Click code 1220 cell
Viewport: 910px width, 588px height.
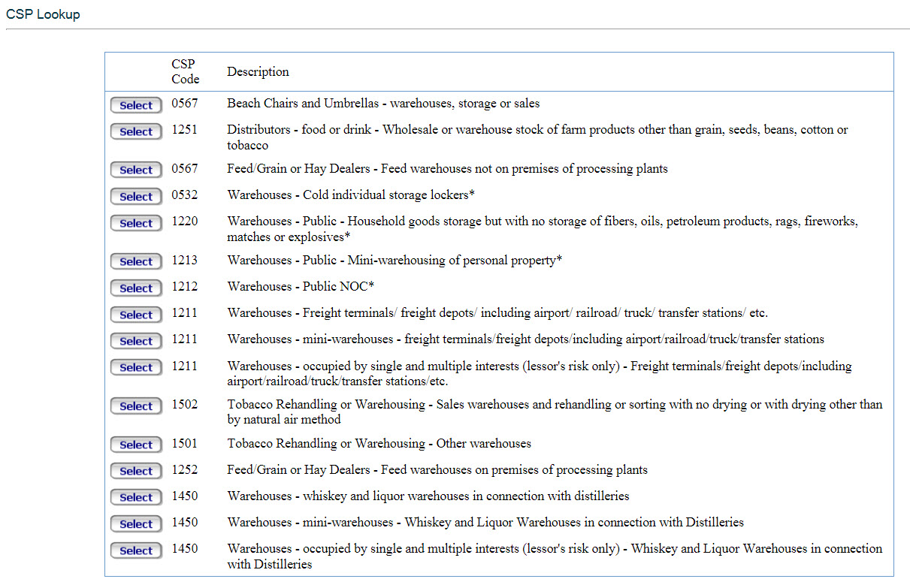click(185, 222)
